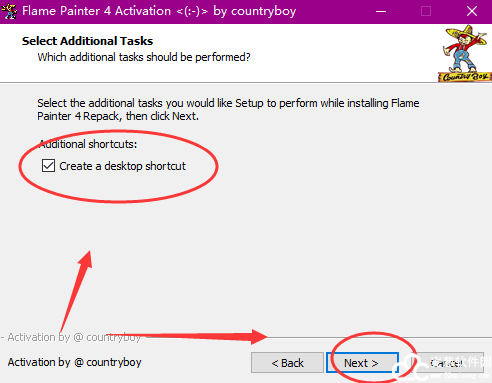Image resolution: width=492 pixels, height=383 pixels.
Task: Click the Select Additional Tasks heading
Action: pos(87,41)
